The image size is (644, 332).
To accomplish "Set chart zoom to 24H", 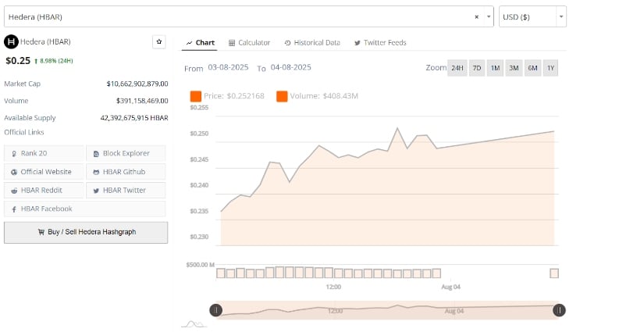I will (457, 68).
